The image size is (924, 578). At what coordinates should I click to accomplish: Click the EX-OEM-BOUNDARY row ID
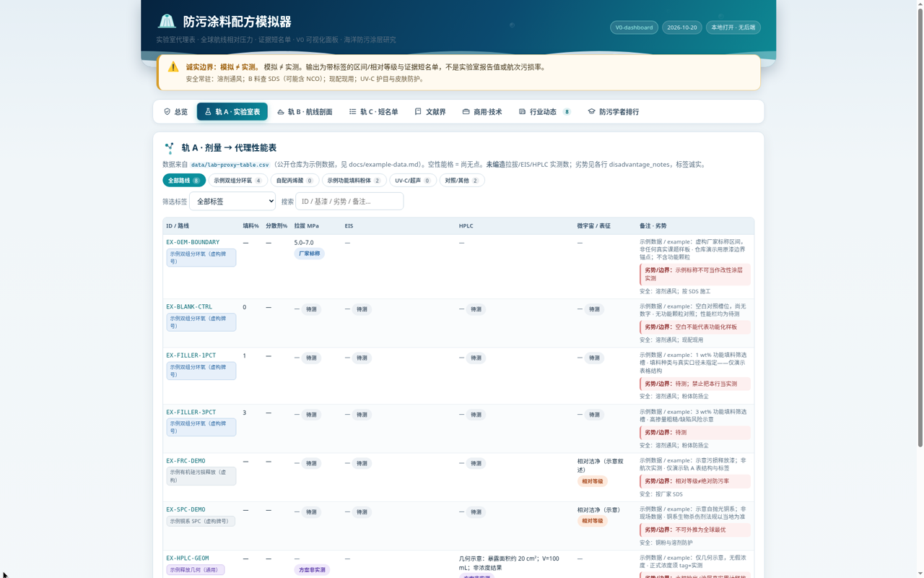(193, 243)
